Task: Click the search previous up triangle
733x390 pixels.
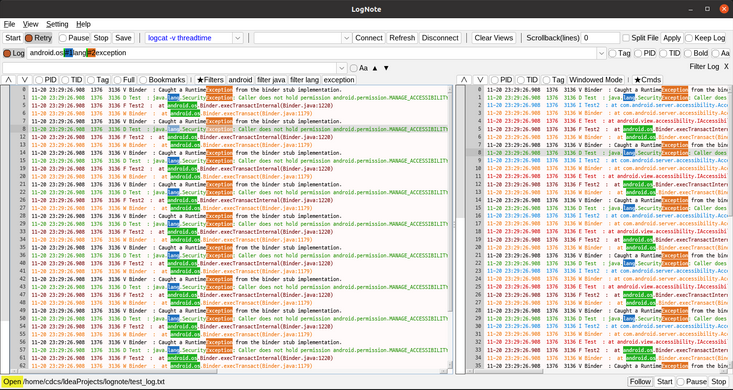Action: click(375, 68)
